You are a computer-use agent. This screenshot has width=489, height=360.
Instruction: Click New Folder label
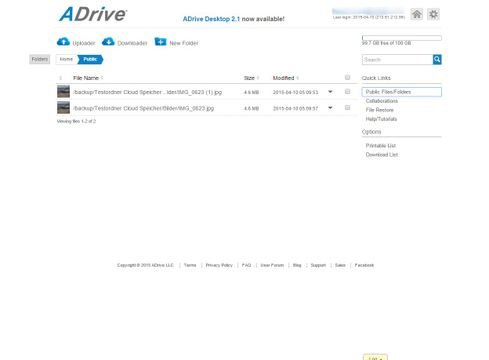point(184,43)
